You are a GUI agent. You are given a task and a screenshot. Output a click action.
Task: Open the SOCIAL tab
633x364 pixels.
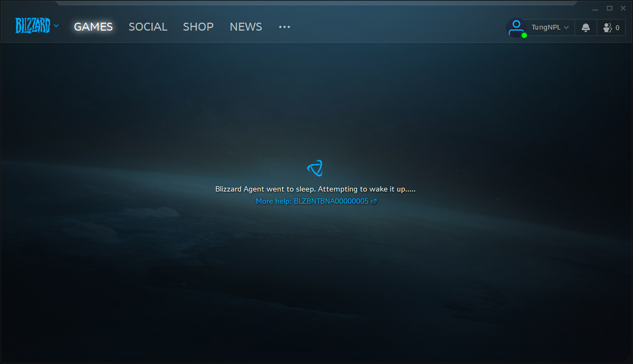pyautogui.click(x=148, y=27)
